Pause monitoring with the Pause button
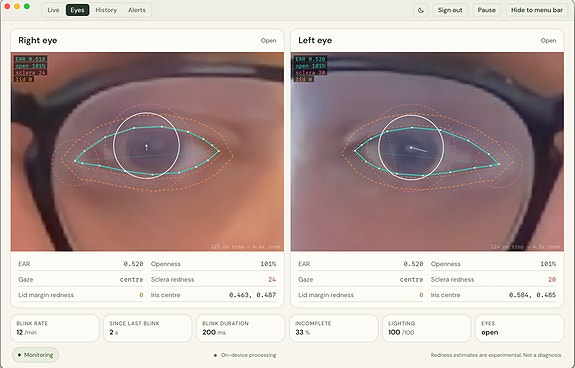Screen dimensions: 575x368 coord(487,10)
